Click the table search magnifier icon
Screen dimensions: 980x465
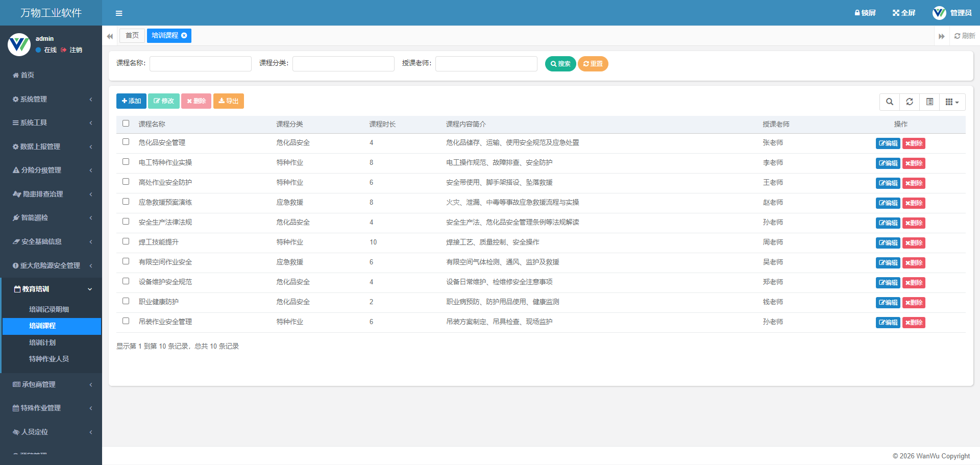pos(889,102)
